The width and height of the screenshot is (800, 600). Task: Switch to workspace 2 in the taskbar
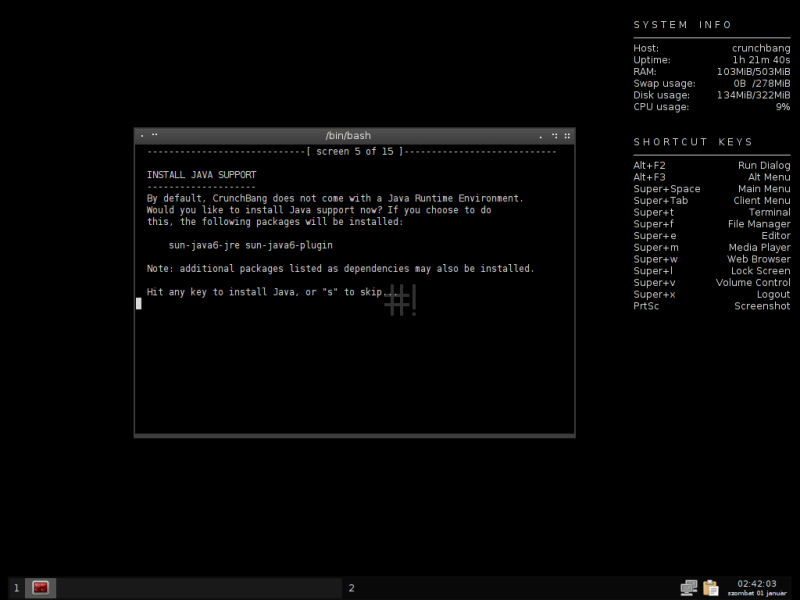(352, 588)
